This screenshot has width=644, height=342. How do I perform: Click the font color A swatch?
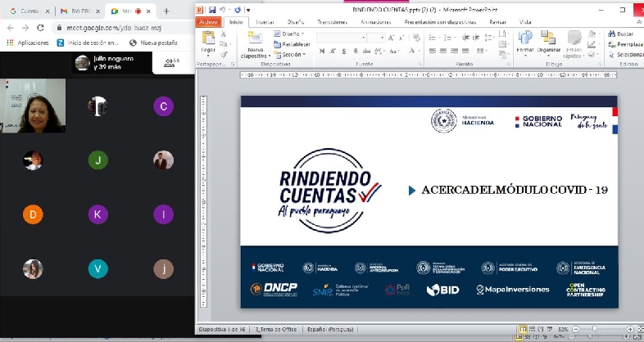[411, 51]
